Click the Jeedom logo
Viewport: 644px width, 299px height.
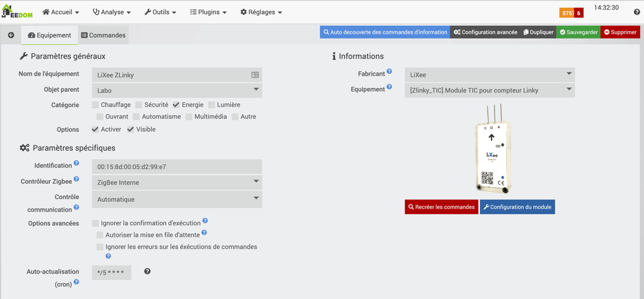pos(17,11)
